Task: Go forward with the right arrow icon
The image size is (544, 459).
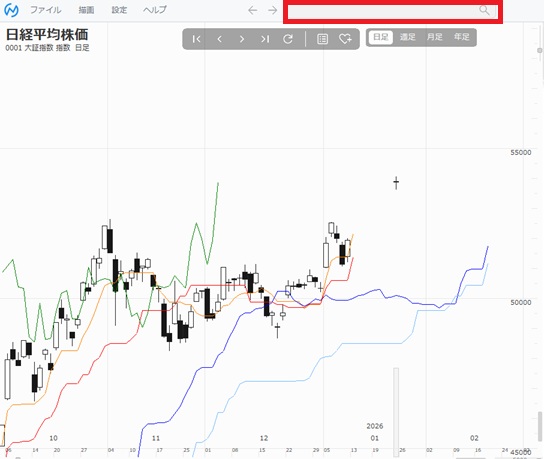Action: (x=273, y=10)
